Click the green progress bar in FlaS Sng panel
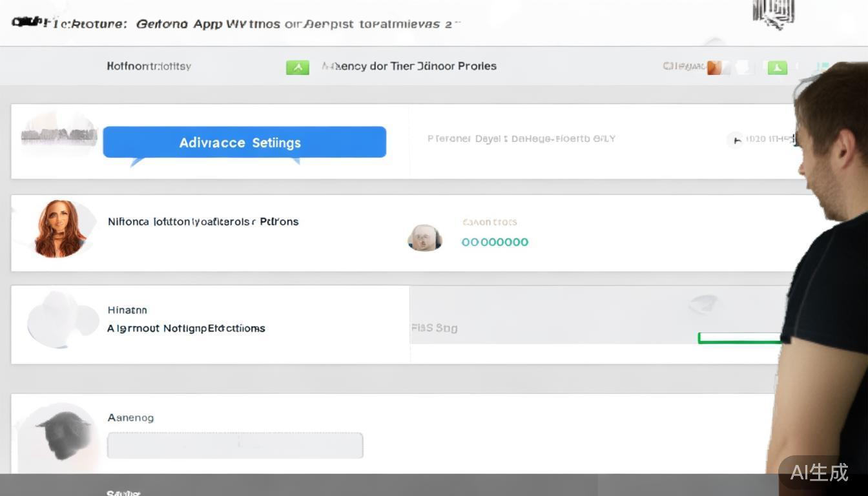This screenshot has width=868, height=496. [739, 338]
